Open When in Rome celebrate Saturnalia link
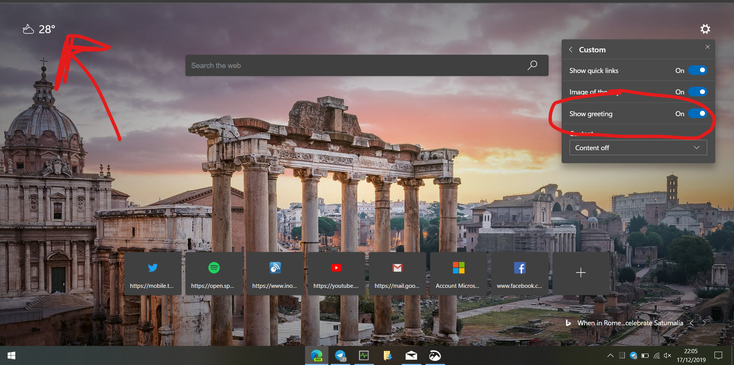This screenshot has width=734, height=365. coord(630,323)
